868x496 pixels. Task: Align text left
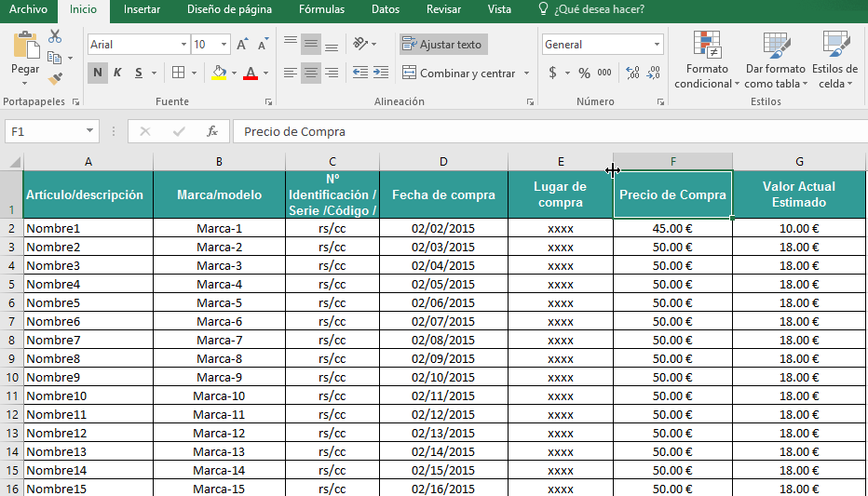[x=290, y=73]
